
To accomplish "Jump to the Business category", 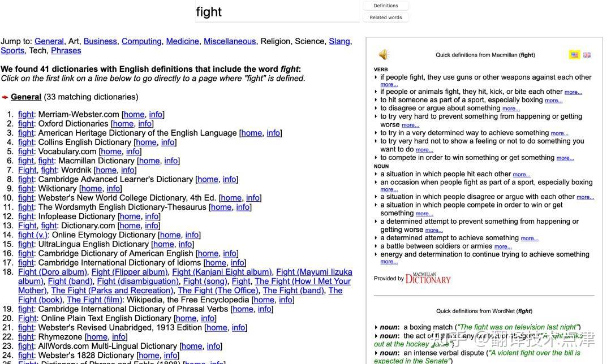I will [x=100, y=41].
